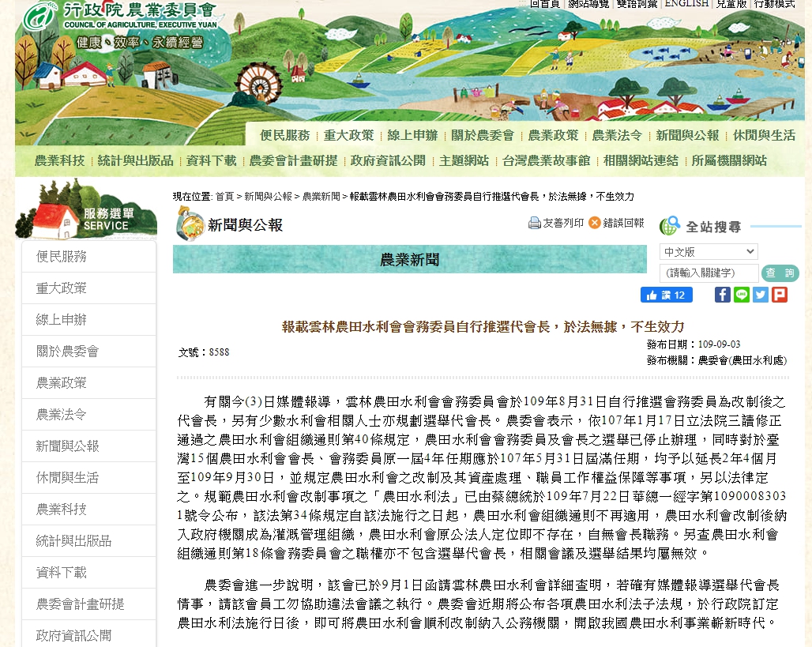Select 資料下載 in sidebar service menu
Viewport: 812px width, 647px height.
(x=88, y=573)
